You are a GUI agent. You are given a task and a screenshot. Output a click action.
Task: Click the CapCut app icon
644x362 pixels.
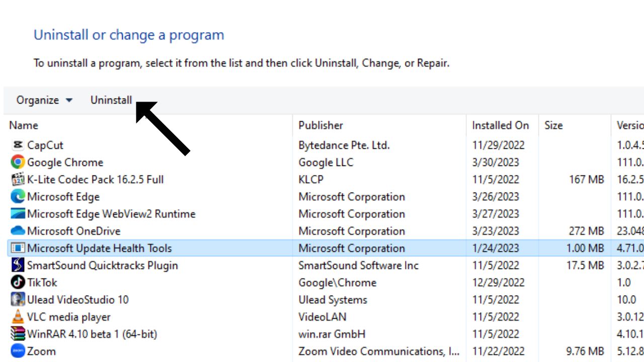pyautogui.click(x=18, y=145)
